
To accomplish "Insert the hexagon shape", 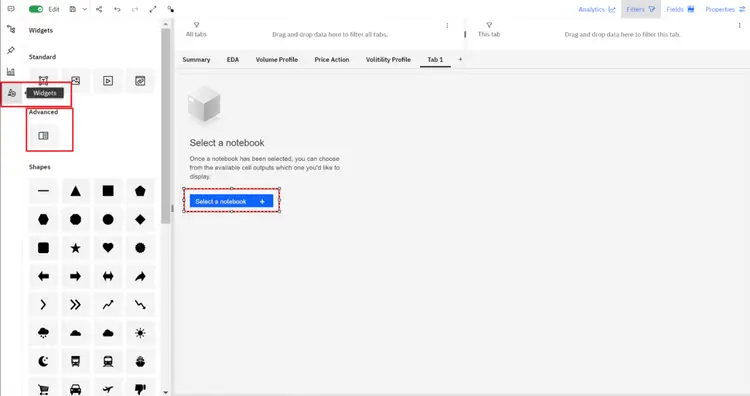I will [x=43, y=220].
